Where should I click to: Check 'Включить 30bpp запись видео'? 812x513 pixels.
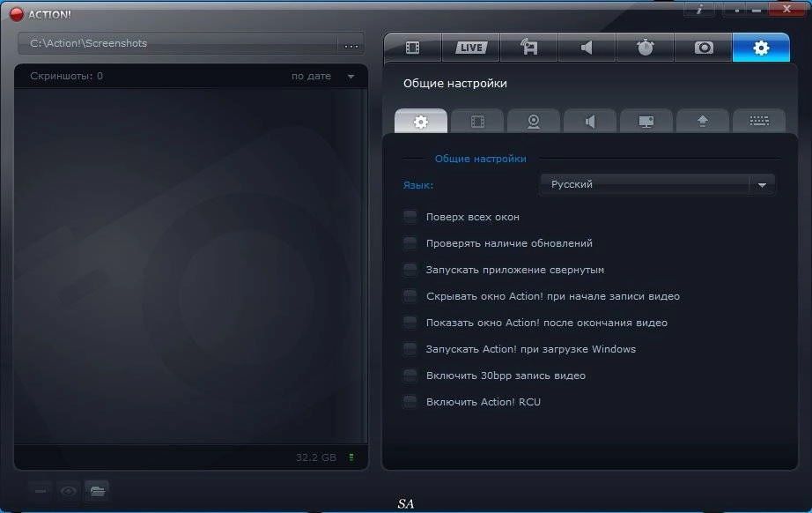tap(410, 375)
